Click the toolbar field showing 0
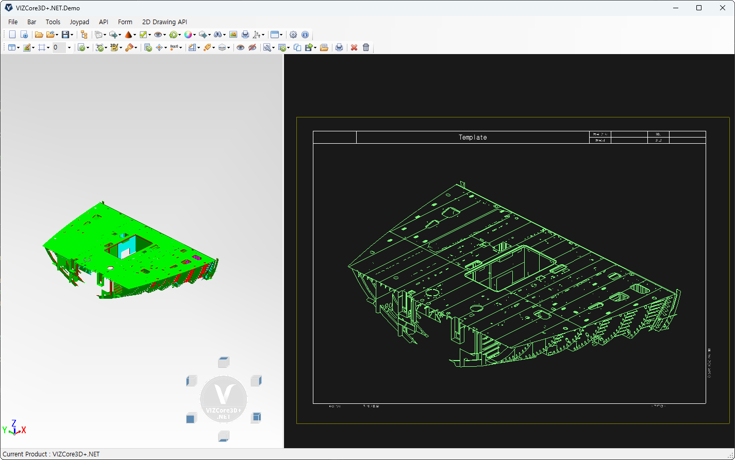 [59, 47]
